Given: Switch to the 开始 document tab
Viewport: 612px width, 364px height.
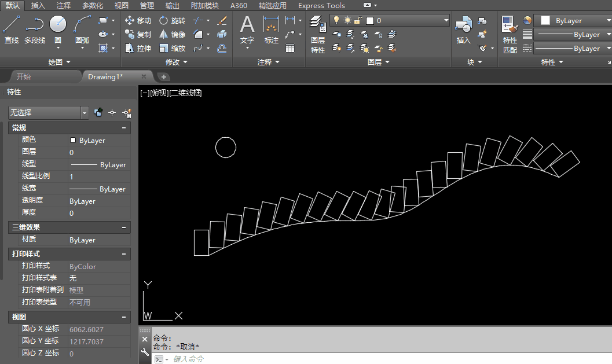Looking at the screenshot, I should click(x=24, y=76).
